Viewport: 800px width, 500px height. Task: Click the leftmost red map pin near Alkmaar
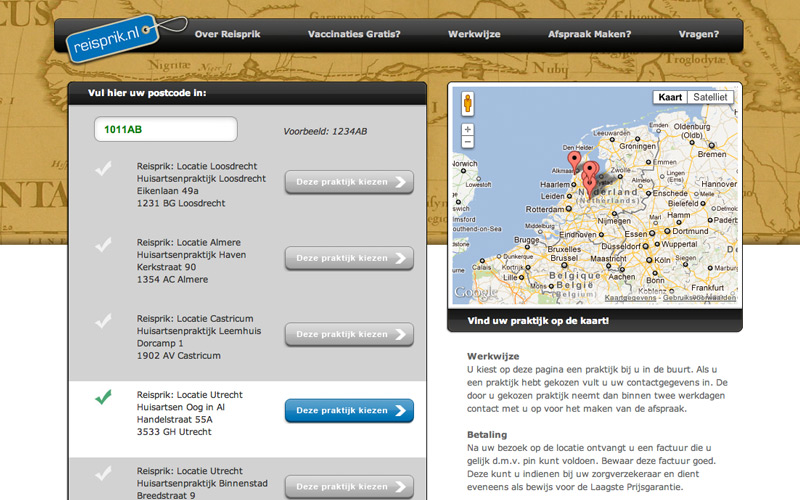(x=574, y=162)
